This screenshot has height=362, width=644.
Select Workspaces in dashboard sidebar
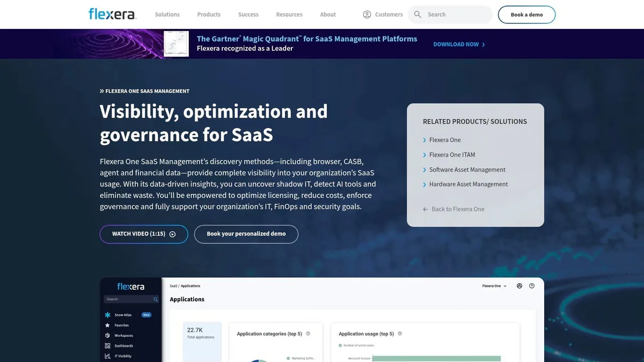pos(123,336)
